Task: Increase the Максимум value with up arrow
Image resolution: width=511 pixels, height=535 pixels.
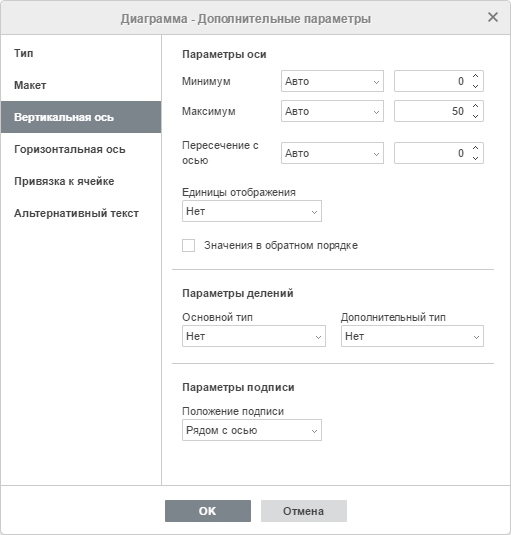Action: 476,106
